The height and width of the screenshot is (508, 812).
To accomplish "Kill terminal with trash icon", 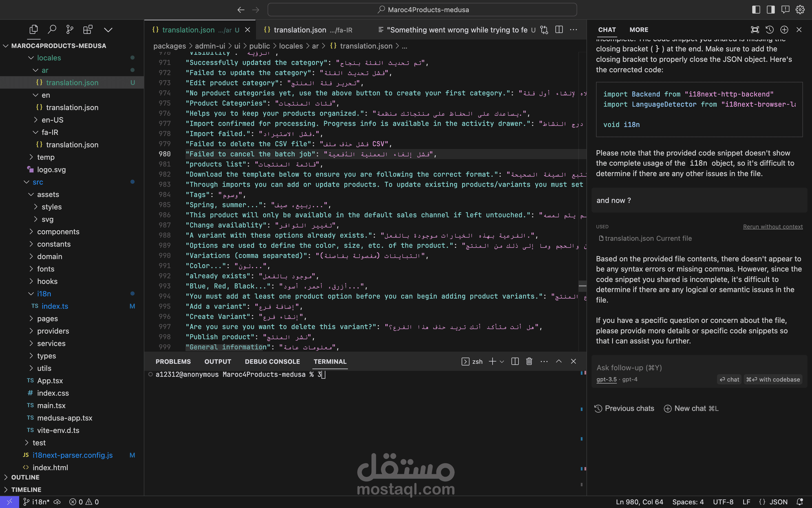I will click(529, 362).
